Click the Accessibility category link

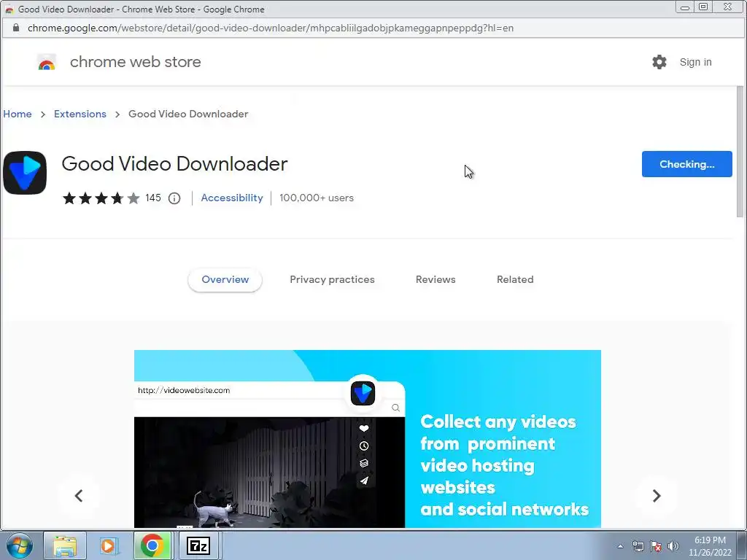pyautogui.click(x=232, y=198)
